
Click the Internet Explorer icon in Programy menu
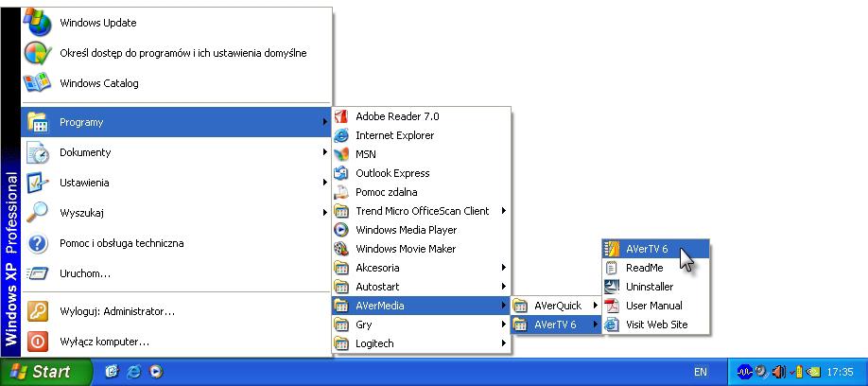point(341,135)
